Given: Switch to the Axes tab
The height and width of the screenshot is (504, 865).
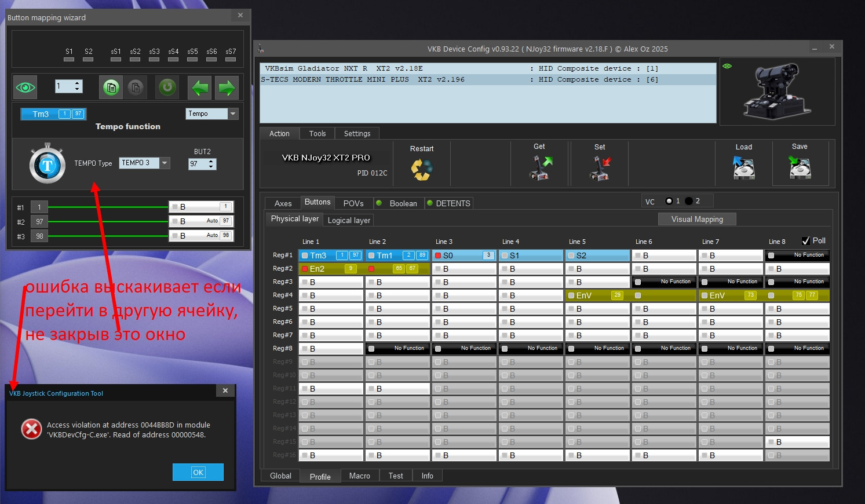Looking at the screenshot, I should [283, 203].
